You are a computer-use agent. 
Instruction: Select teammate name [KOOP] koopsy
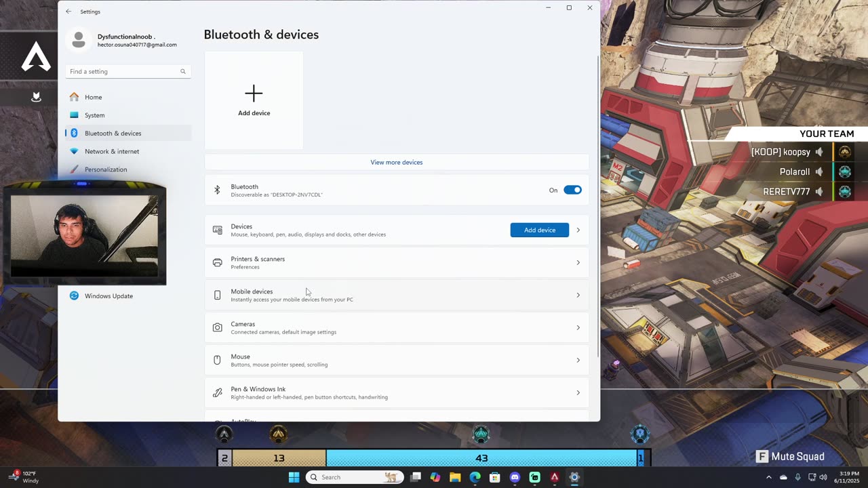[x=781, y=152]
